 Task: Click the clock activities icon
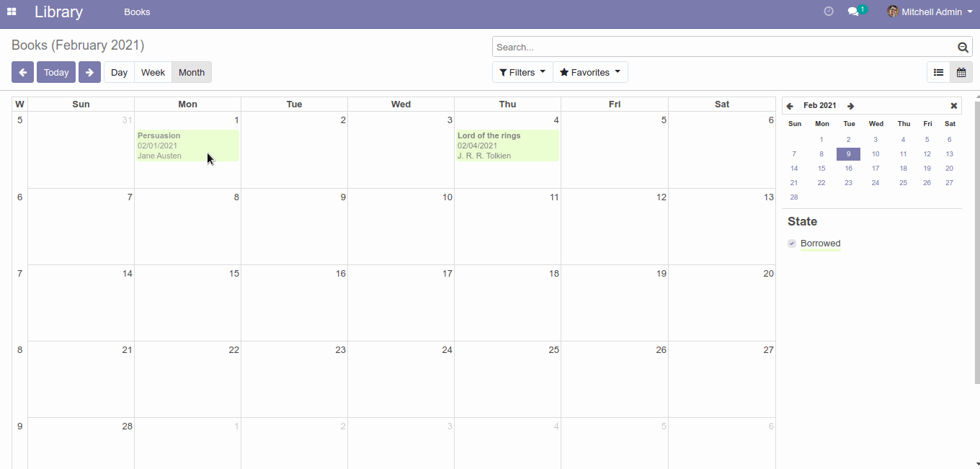(x=829, y=12)
